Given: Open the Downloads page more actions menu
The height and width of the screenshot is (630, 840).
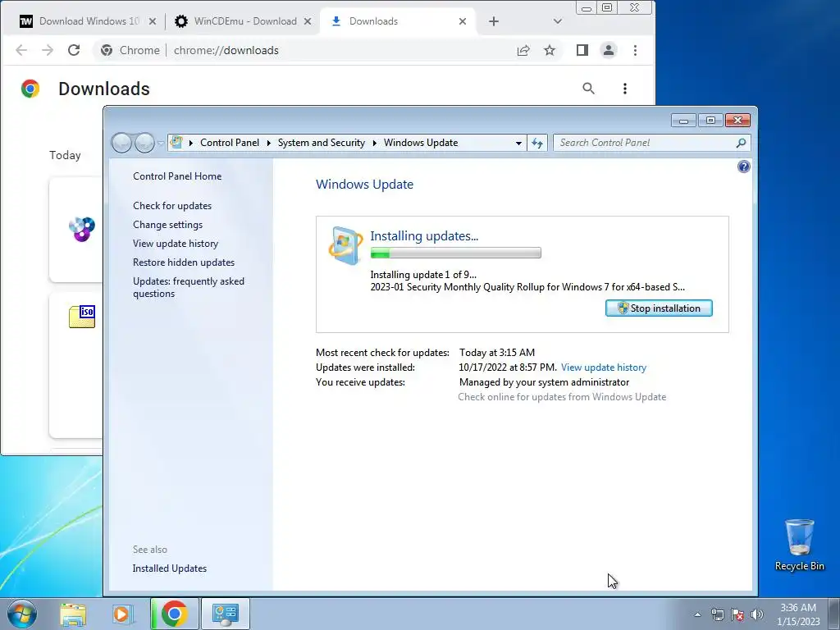Looking at the screenshot, I should [624, 89].
